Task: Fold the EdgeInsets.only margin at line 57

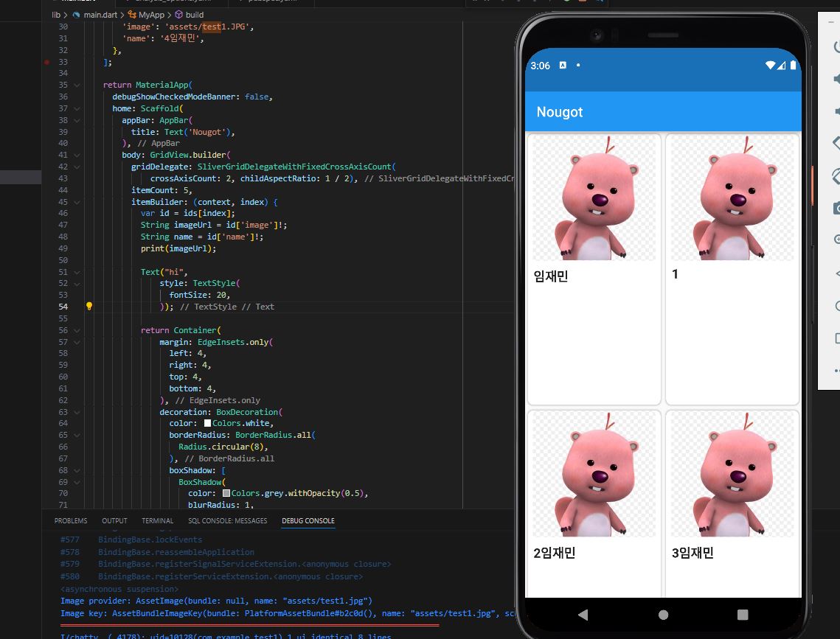Action: (77, 343)
